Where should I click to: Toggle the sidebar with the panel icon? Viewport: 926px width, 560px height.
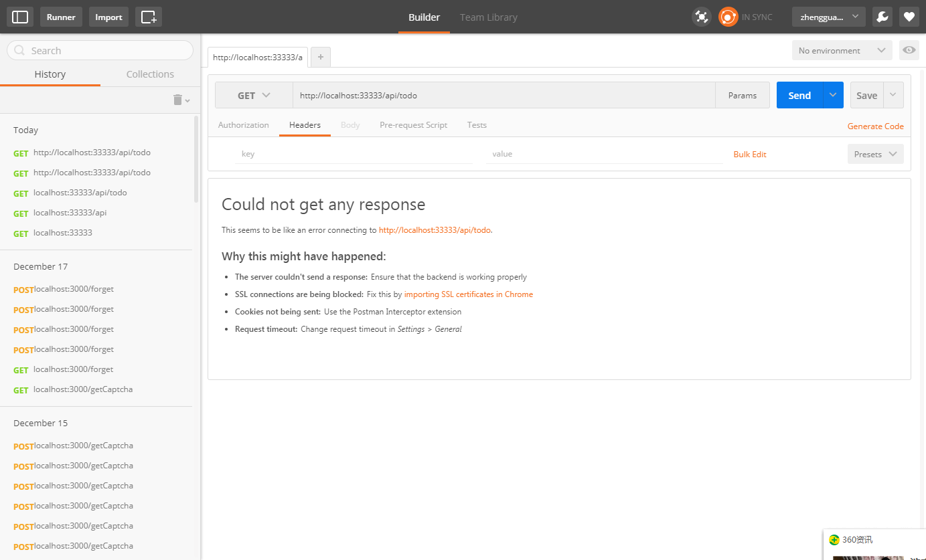tap(20, 17)
